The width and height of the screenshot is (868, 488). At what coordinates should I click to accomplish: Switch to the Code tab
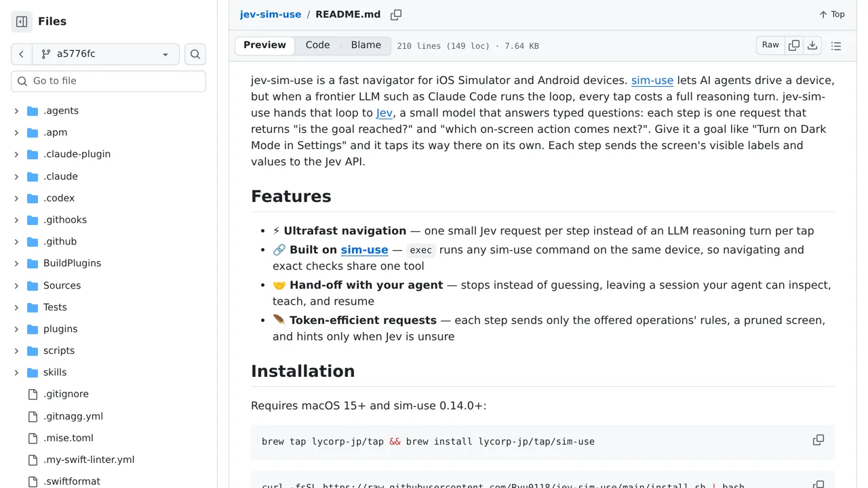click(317, 45)
